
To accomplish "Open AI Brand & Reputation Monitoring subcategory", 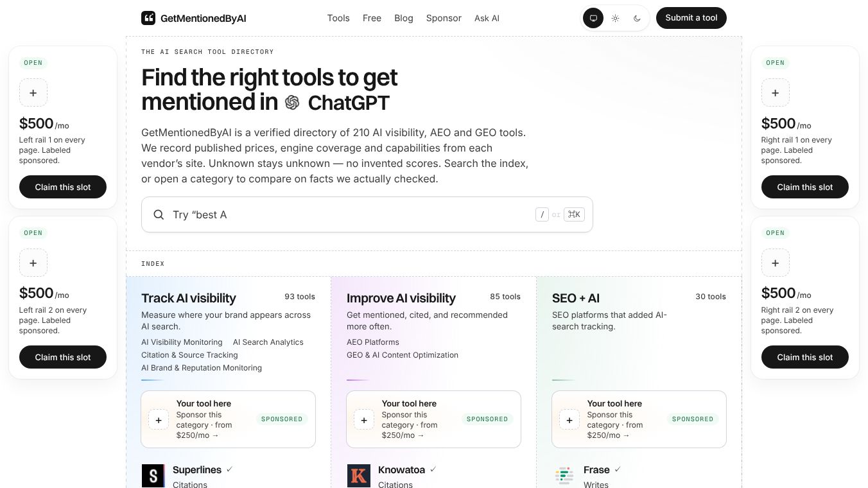I will tap(202, 368).
